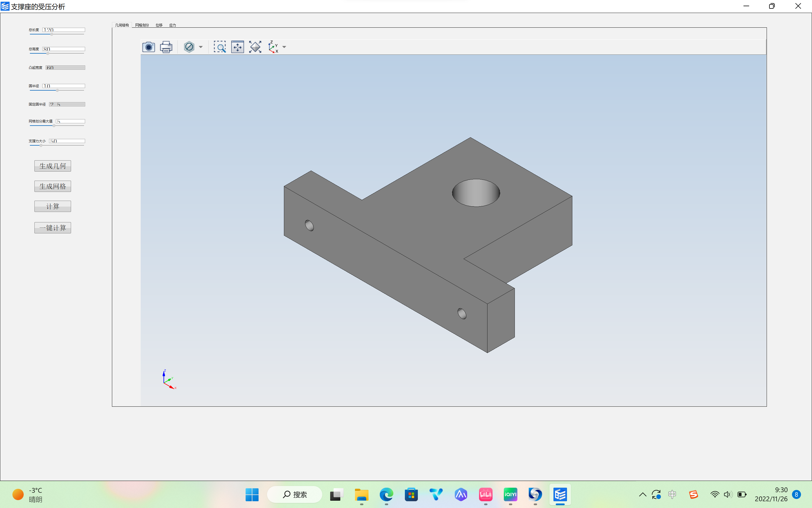The height and width of the screenshot is (508, 812).
Task: Click the volume speaker tray icon
Action: pyautogui.click(x=728, y=494)
